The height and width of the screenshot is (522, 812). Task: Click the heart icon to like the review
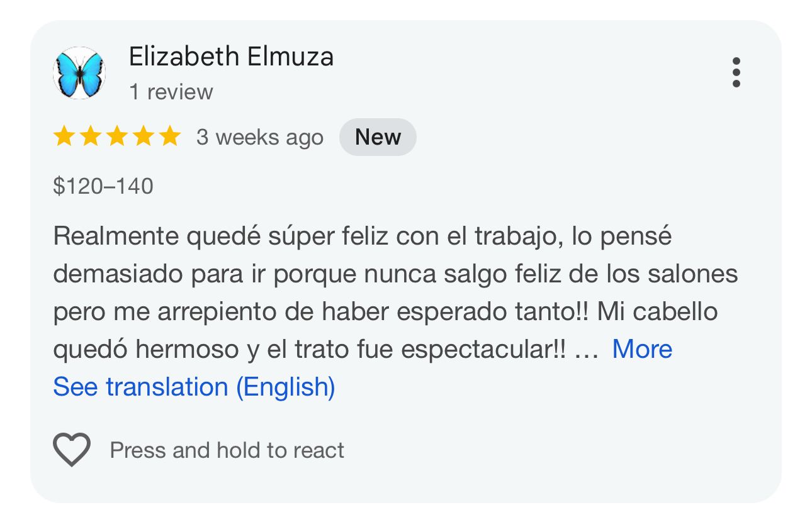tap(72, 450)
